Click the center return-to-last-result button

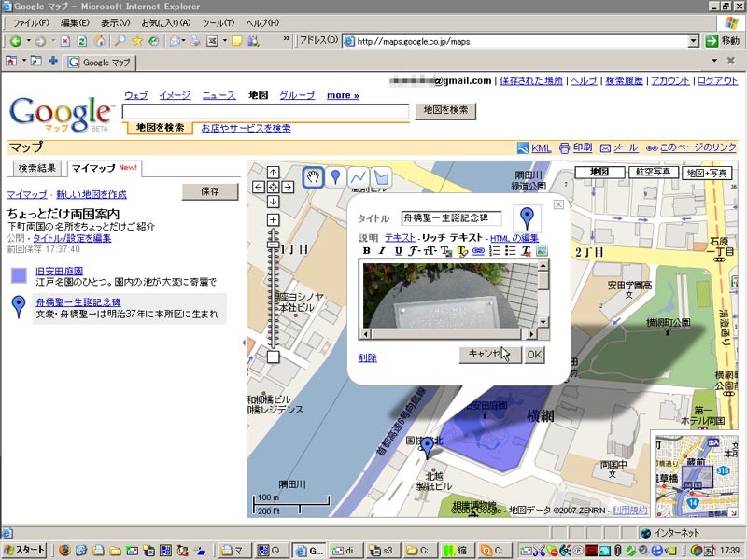(273, 187)
